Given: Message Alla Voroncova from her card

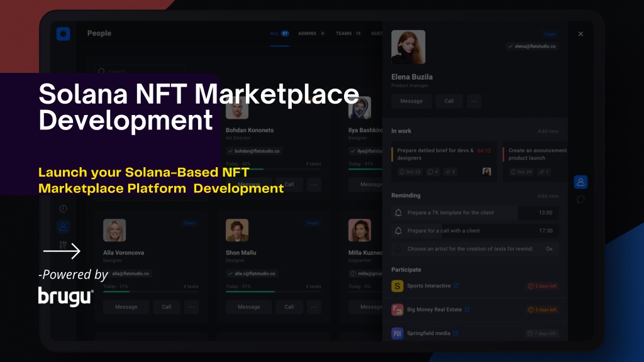Looking at the screenshot, I should point(126,307).
